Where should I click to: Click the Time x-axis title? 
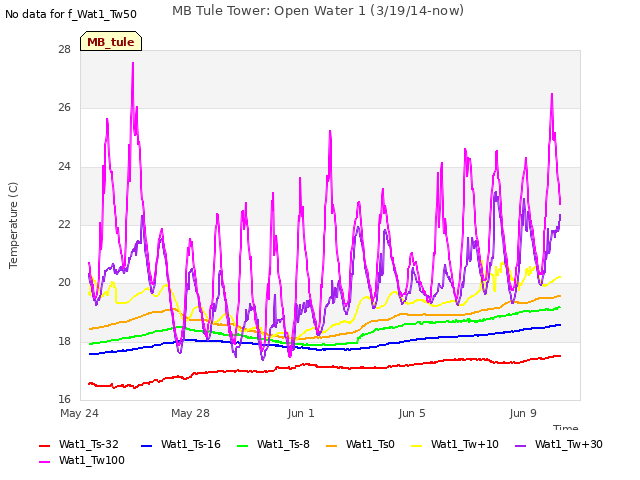(566, 427)
